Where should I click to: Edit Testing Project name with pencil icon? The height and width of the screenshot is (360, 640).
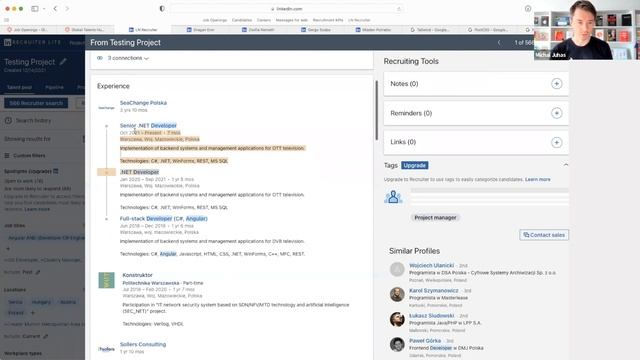63,62
